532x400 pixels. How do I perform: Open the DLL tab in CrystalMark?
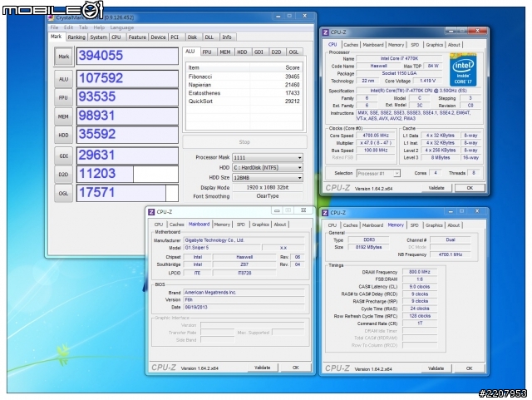point(209,37)
